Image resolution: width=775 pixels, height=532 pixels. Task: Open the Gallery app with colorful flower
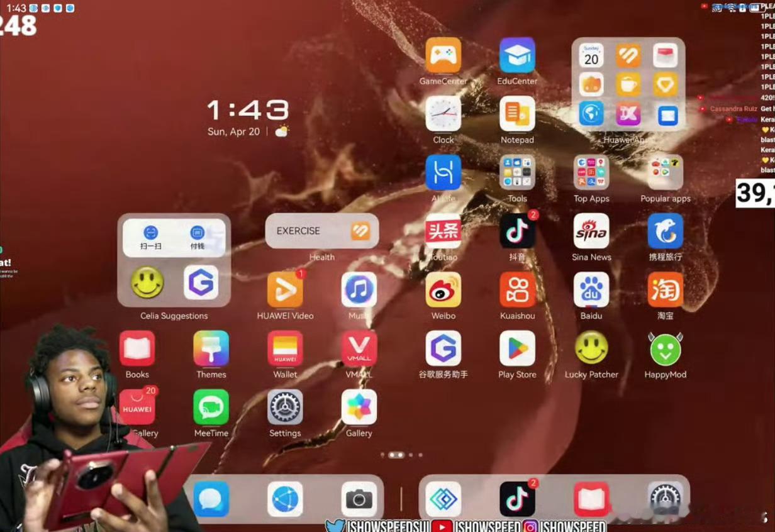(x=359, y=407)
